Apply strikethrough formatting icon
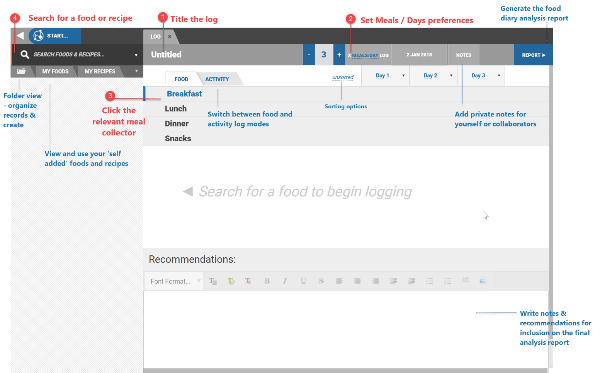This screenshot has height=373, width=600. point(321,281)
